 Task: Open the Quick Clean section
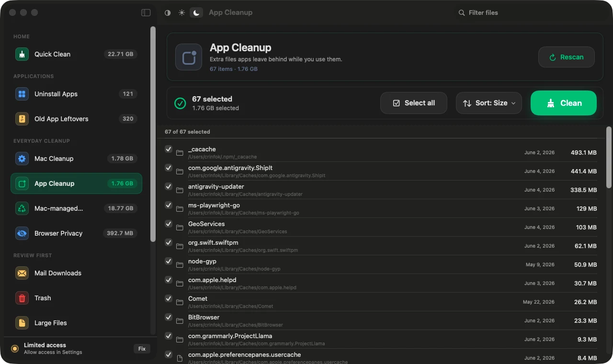pyautogui.click(x=76, y=54)
